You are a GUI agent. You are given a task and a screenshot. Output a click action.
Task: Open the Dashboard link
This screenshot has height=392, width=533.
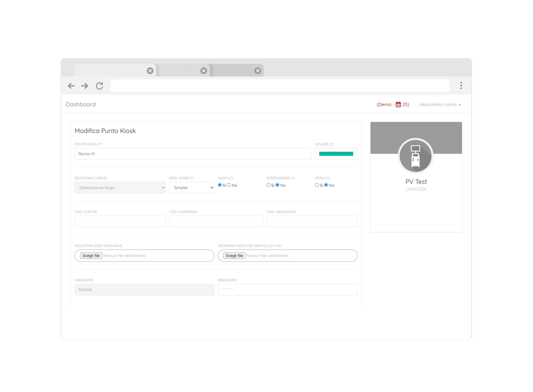click(x=80, y=105)
